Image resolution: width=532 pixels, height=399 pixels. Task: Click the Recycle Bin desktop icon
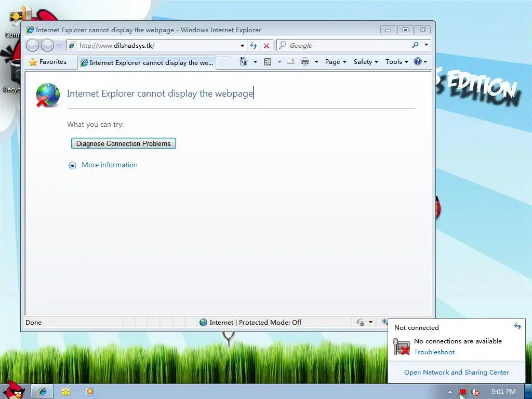tap(12, 76)
